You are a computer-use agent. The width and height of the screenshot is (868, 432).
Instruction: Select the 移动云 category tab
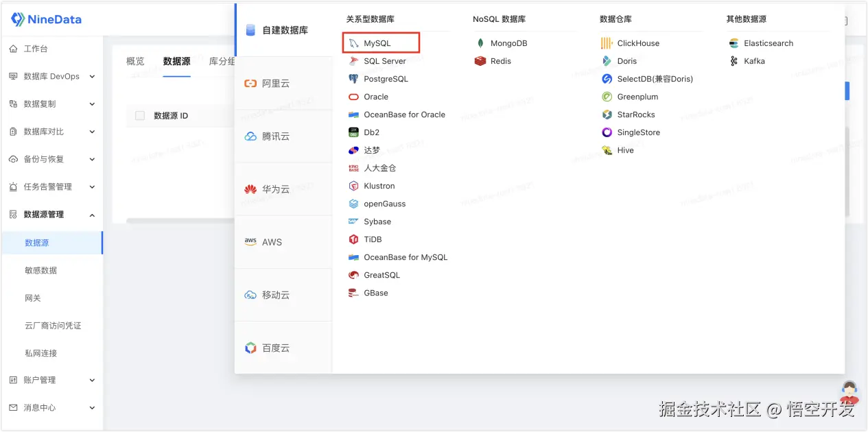pos(283,295)
